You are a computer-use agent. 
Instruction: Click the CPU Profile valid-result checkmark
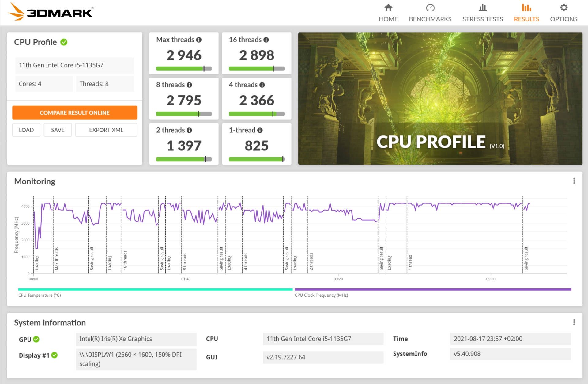(x=64, y=42)
